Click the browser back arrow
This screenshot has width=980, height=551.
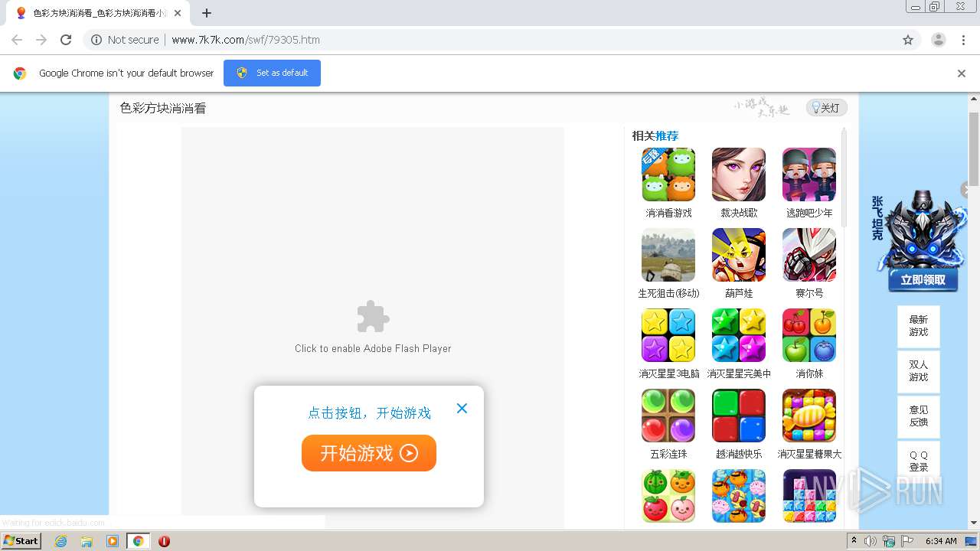tap(17, 40)
